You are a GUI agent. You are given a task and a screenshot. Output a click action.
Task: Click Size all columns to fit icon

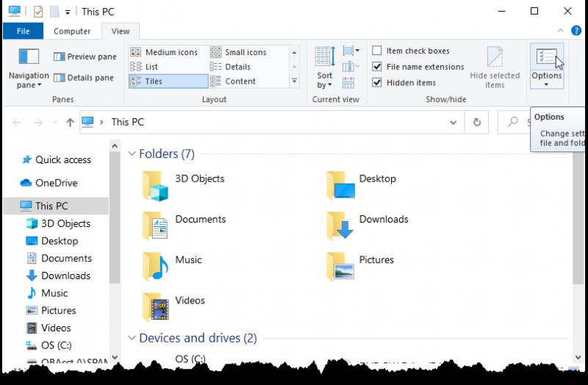coord(348,82)
